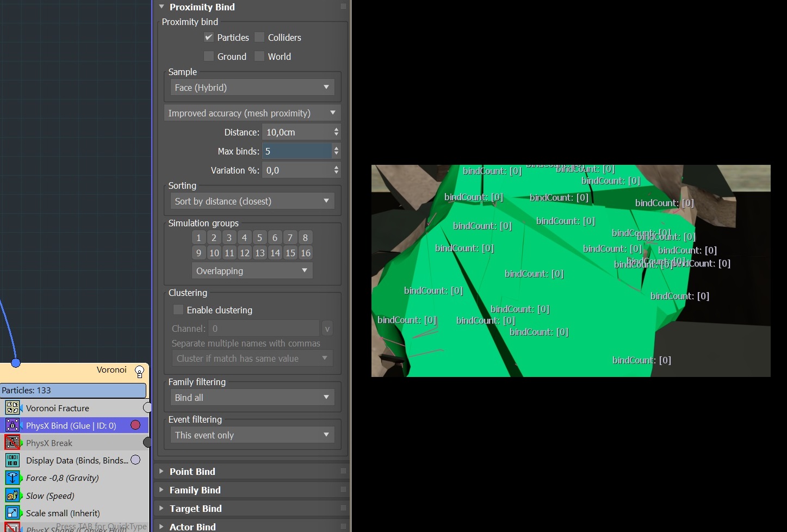Select the PhysX Bind operator icon

13,425
